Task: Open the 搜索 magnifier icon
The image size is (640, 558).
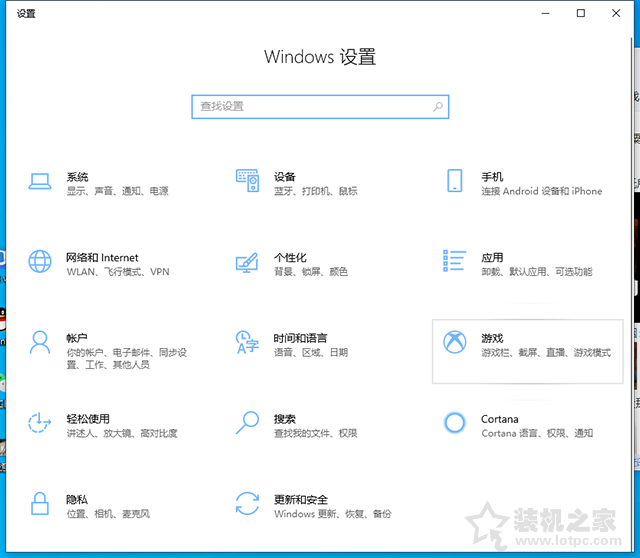Action: coord(247,422)
